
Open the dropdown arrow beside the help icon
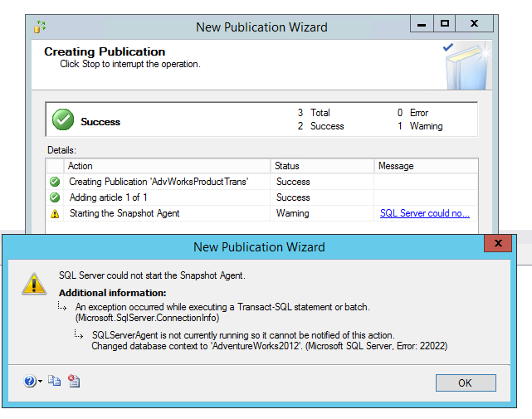point(40,382)
